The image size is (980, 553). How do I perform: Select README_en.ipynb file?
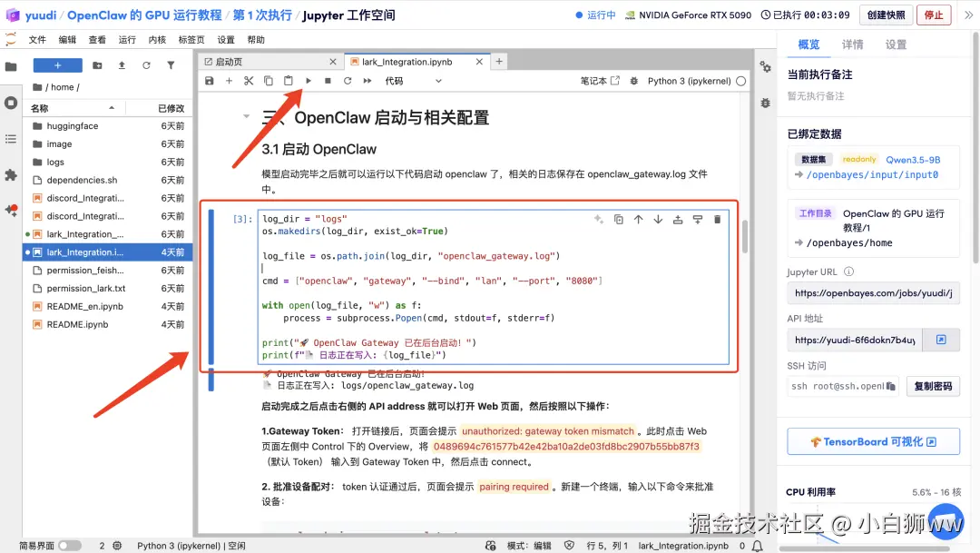108,307
